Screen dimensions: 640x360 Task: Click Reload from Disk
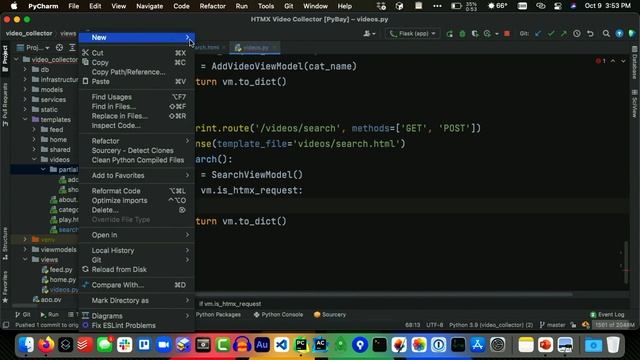coord(136,269)
